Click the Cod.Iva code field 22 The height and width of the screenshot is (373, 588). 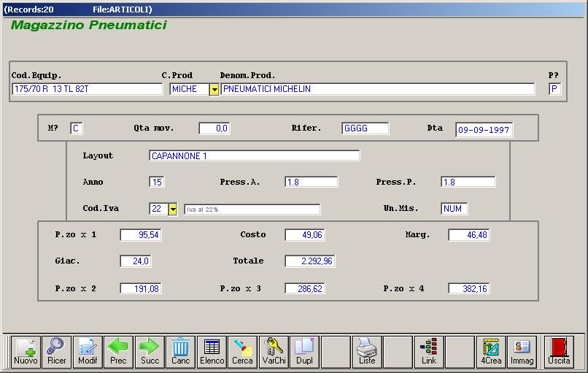[158, 209]
